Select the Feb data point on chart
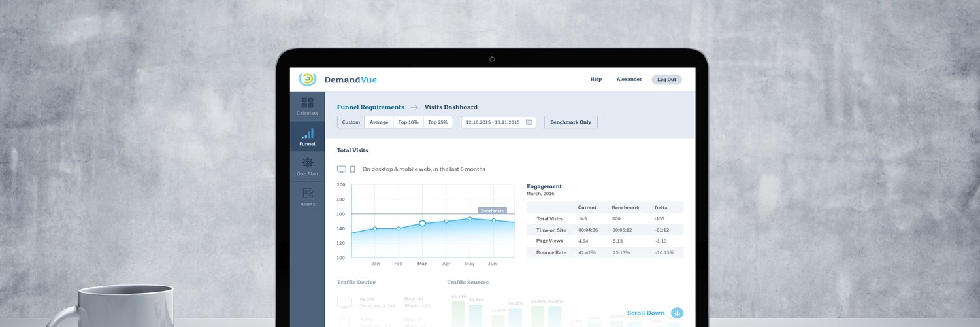Viewport: 980px width, 327px height. click(399, 228)
